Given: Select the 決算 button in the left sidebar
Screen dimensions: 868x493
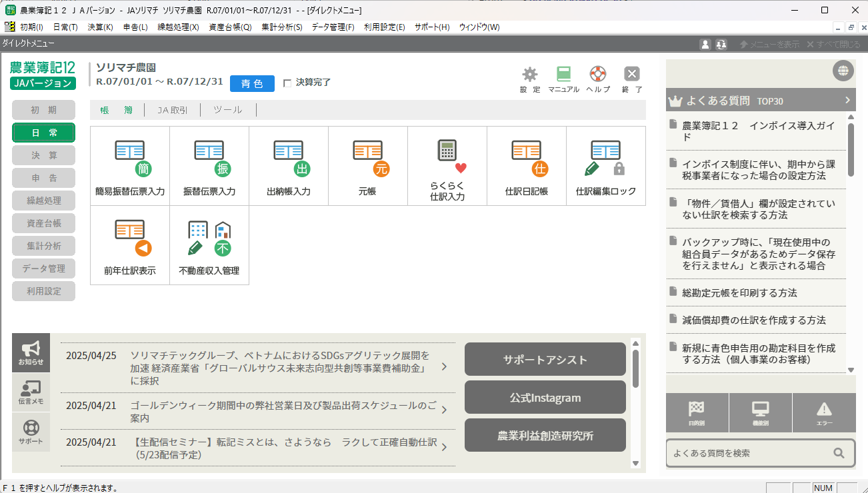Looking at the screenshot, I should 43,155.
